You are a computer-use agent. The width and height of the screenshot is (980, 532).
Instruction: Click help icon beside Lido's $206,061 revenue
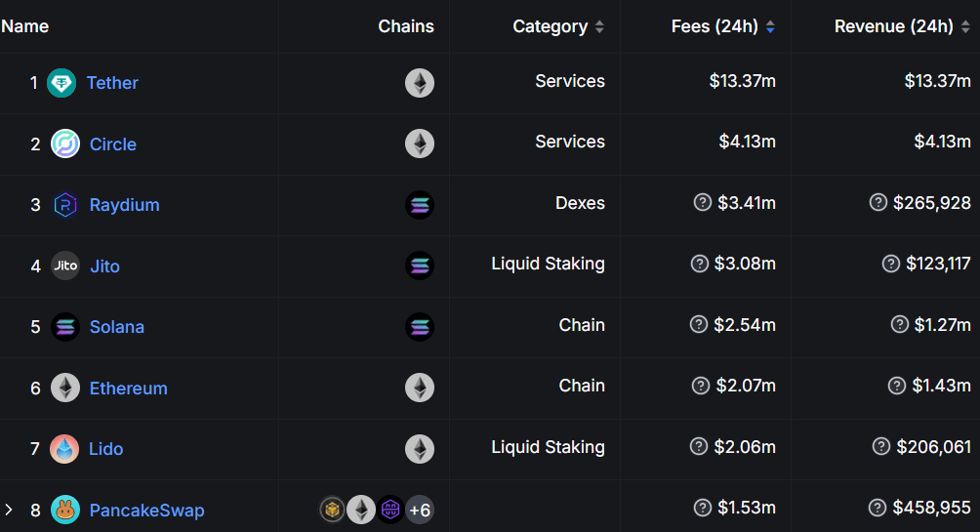coord(880,446)
